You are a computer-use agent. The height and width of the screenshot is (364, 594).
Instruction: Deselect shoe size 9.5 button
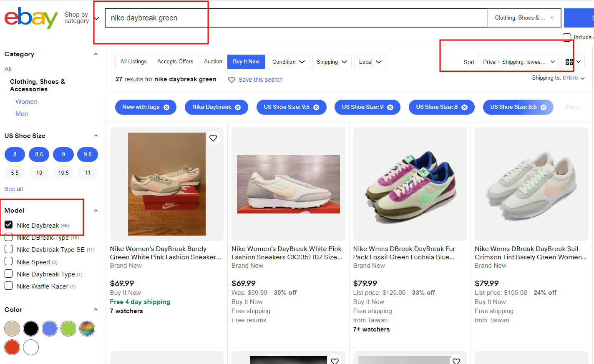[88, 154]
